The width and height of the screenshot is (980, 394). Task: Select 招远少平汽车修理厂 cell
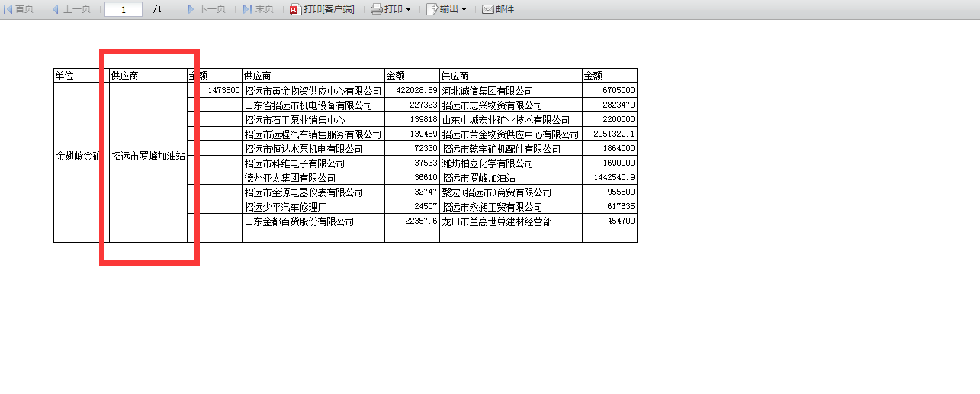tap(313, 206)
